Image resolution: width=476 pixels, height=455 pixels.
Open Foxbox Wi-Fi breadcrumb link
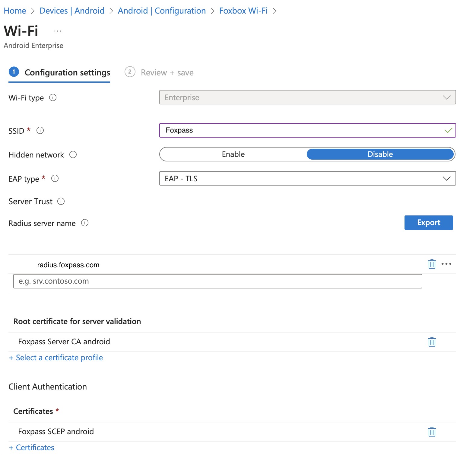243,11
